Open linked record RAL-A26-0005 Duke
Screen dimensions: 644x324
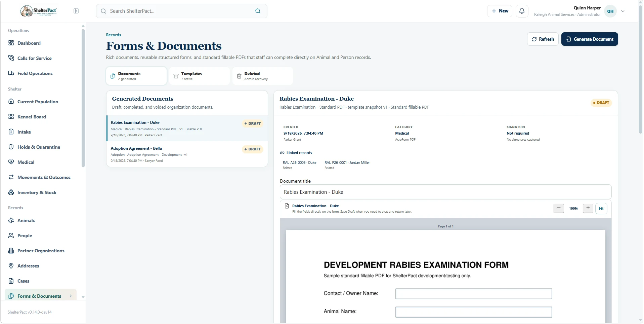(x=300, y=165)
